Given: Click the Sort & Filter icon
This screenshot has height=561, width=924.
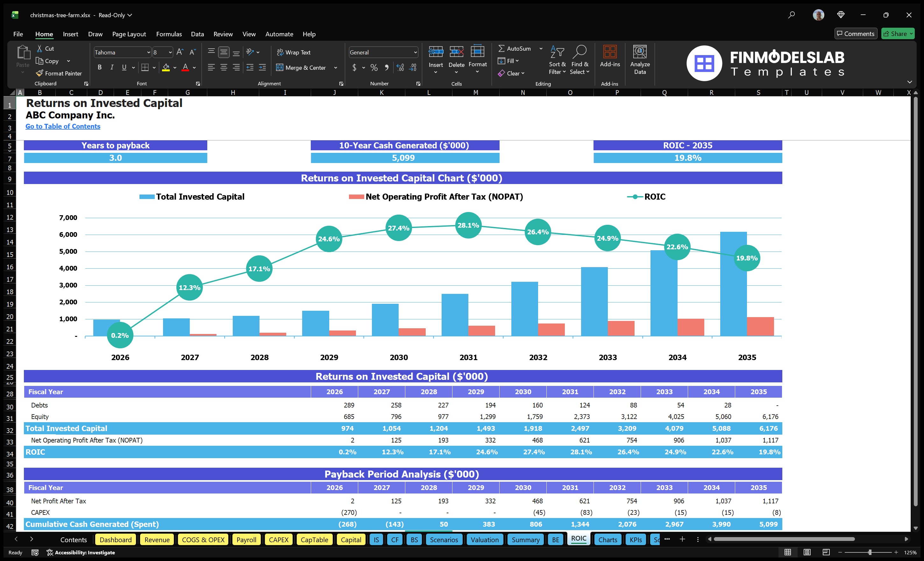Looking at the screenshot, I should 557,60.
